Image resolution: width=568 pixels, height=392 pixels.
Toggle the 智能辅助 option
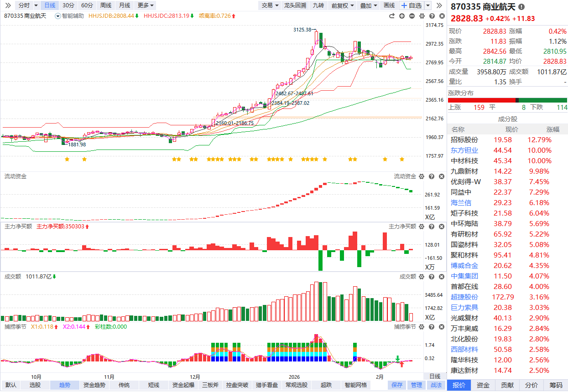(x=70, y=16)
